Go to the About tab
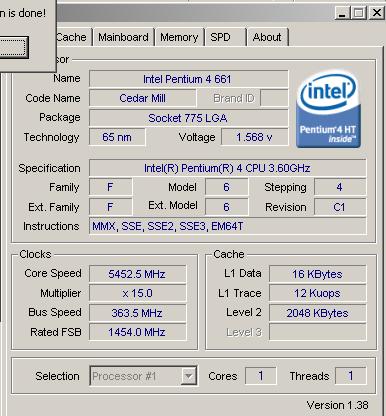The width and height of the screenshot is (386, 416). pyautogui.click(x=267, y=37)
